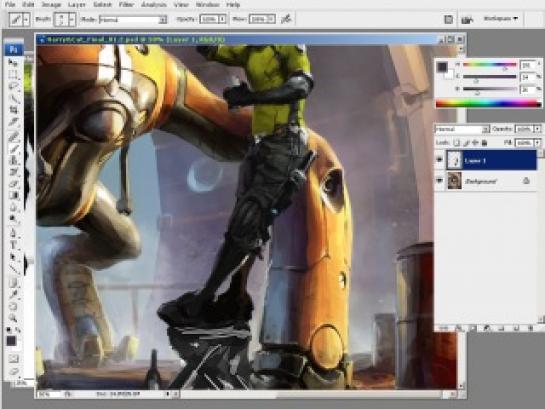Open the Workspace dropdown
Image resolution: width=545 pixels, height=409 pixels.
(501, 18)
